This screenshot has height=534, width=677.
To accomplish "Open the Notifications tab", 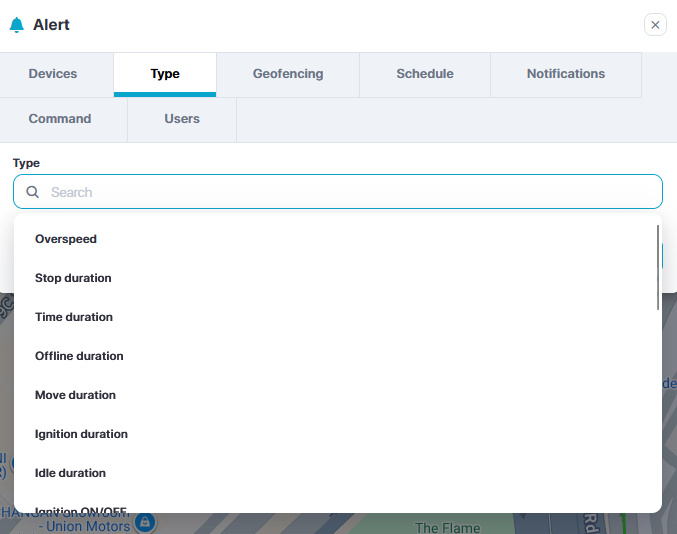I will (566, 74).
